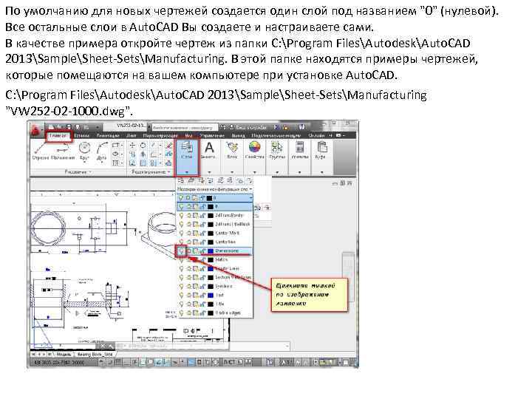Expand the Редактирование panel arrow
Image resolution: width=532 pixels, height=399 pixels.
point(168,172)
